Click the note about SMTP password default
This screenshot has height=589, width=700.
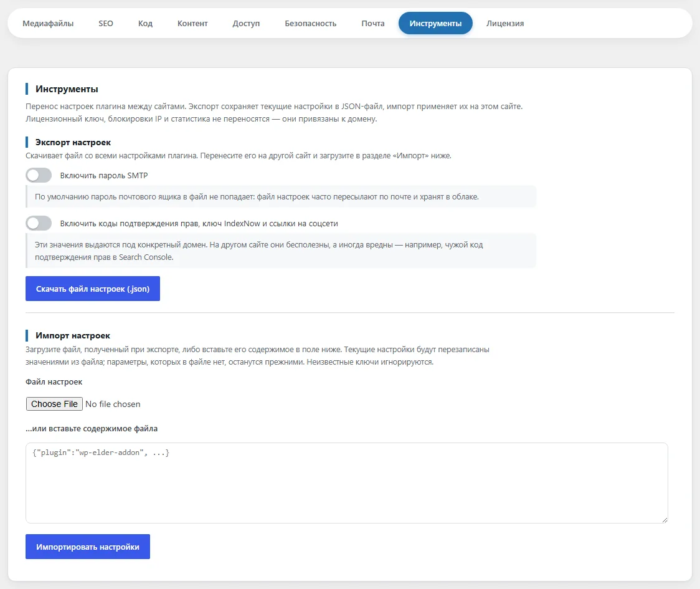coord(281,196)
